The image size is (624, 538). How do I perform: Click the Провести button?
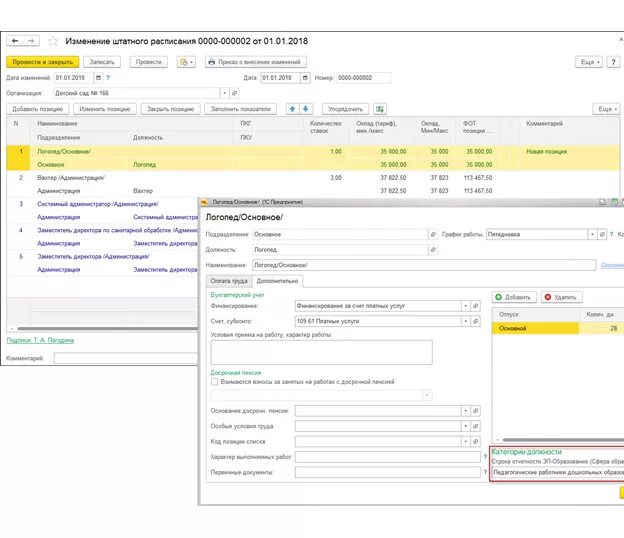click(x=149, y=62)
